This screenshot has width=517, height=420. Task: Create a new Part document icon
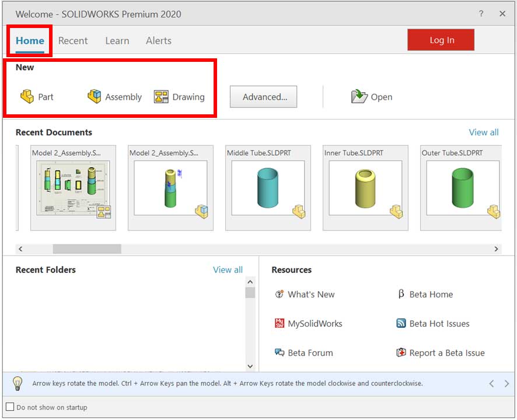(x=27, y=97)
